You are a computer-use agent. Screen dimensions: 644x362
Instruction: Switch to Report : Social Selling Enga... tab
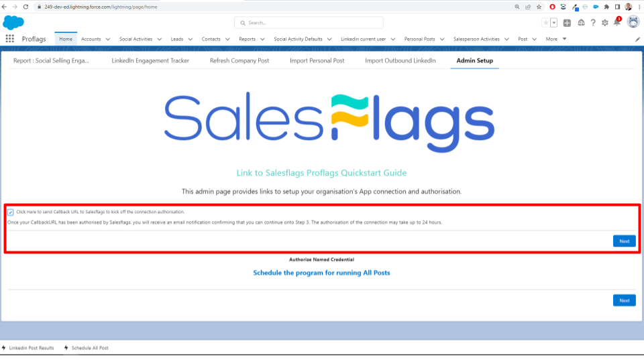tap(51, 60)
